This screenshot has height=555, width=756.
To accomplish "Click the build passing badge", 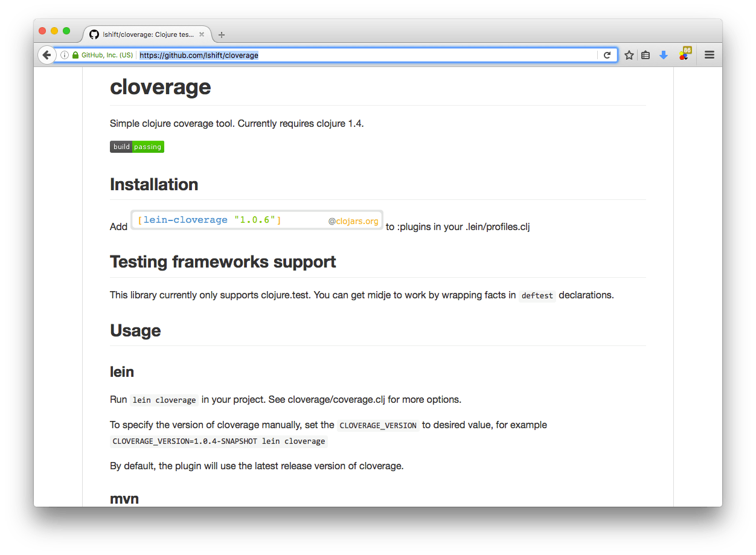I will [x=137, y=147].
